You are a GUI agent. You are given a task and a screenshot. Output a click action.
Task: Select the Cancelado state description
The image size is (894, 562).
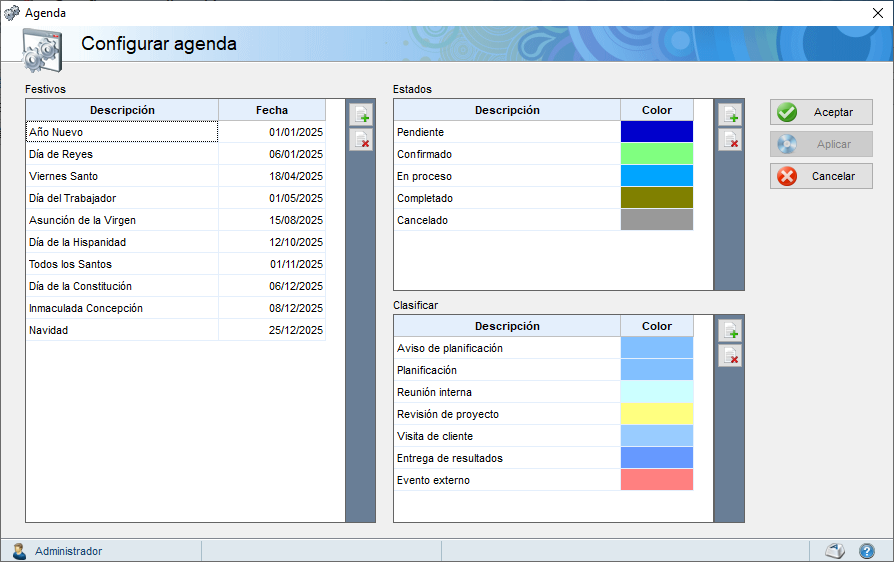[x=507, y=220]
